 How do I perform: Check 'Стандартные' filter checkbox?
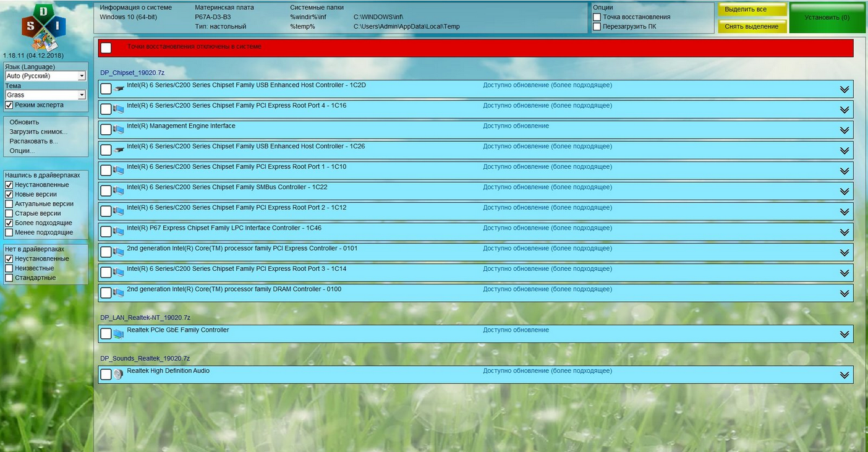click(x=9, y=278)
